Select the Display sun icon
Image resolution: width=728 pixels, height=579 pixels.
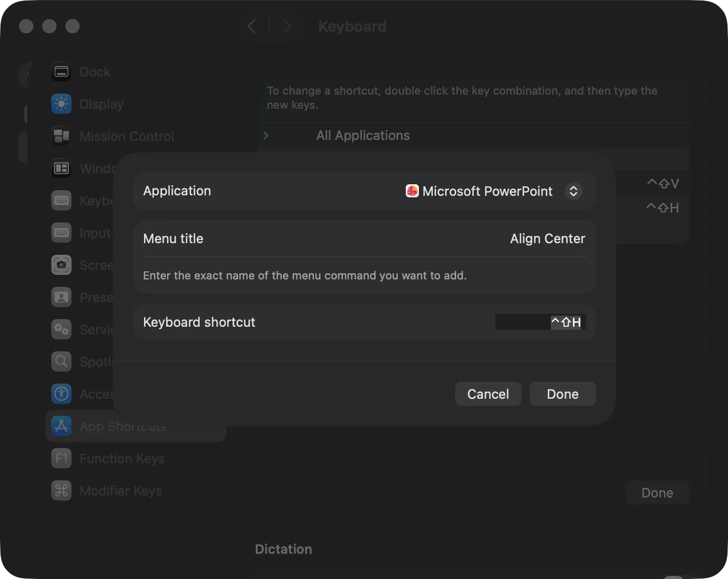[61, 104]
